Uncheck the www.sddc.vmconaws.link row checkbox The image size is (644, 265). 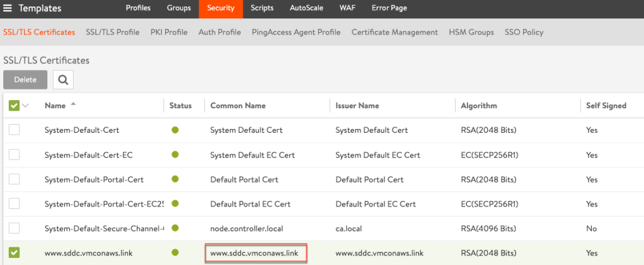coord(14,253)
